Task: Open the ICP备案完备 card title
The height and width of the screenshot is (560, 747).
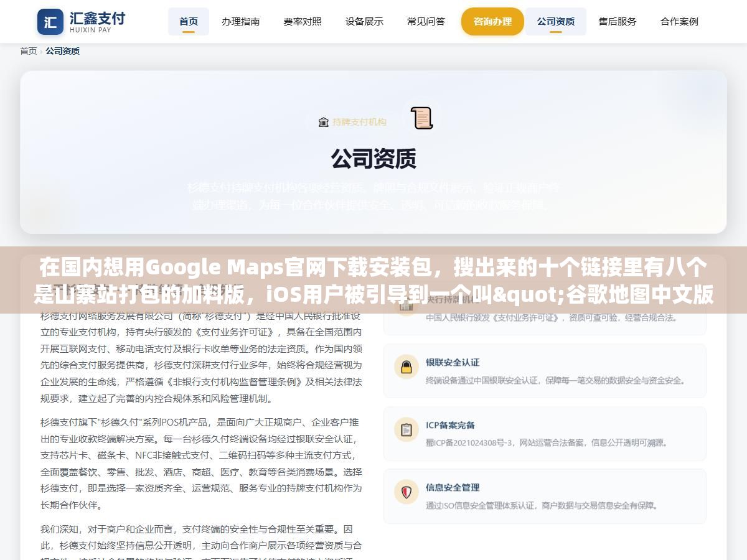Action: point(451,425)
